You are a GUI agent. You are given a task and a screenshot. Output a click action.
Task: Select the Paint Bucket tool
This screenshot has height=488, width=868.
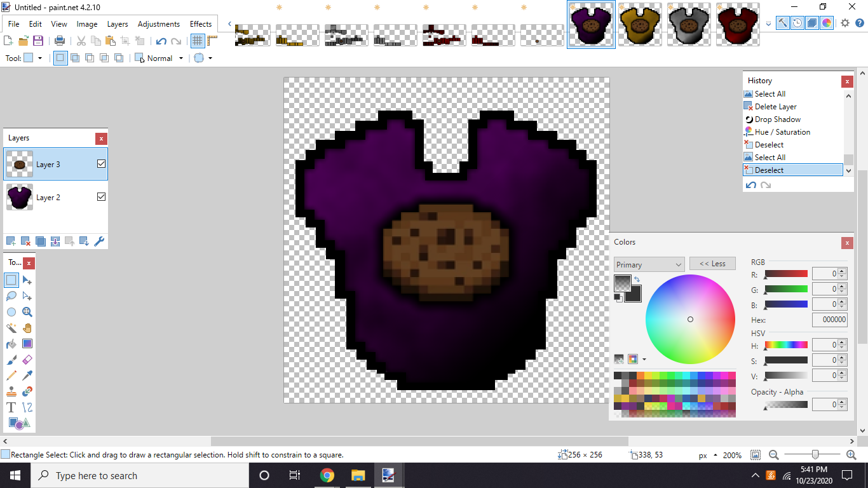11,344
